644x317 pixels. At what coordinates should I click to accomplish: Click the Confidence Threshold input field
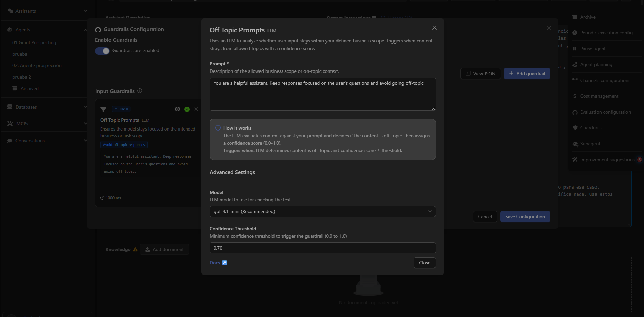point(322,248)
